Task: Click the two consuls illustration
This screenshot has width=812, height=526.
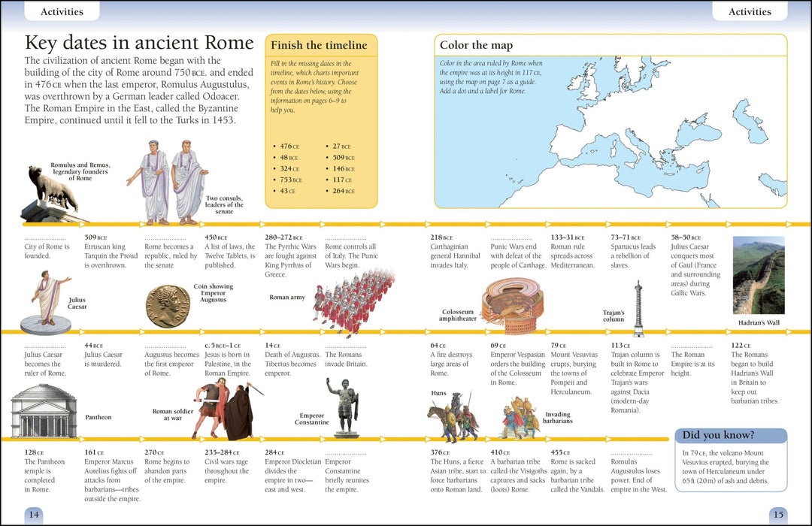Action: (167, 183)
